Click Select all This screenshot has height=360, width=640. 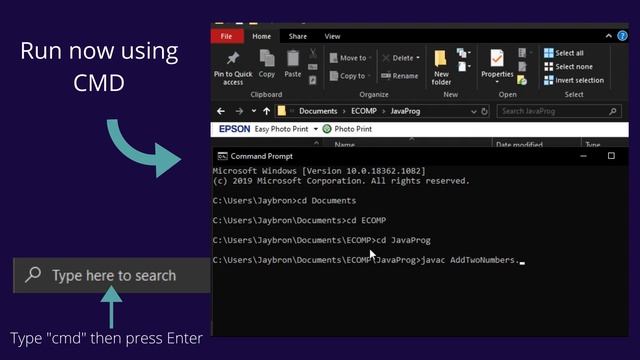pos(564,53)
